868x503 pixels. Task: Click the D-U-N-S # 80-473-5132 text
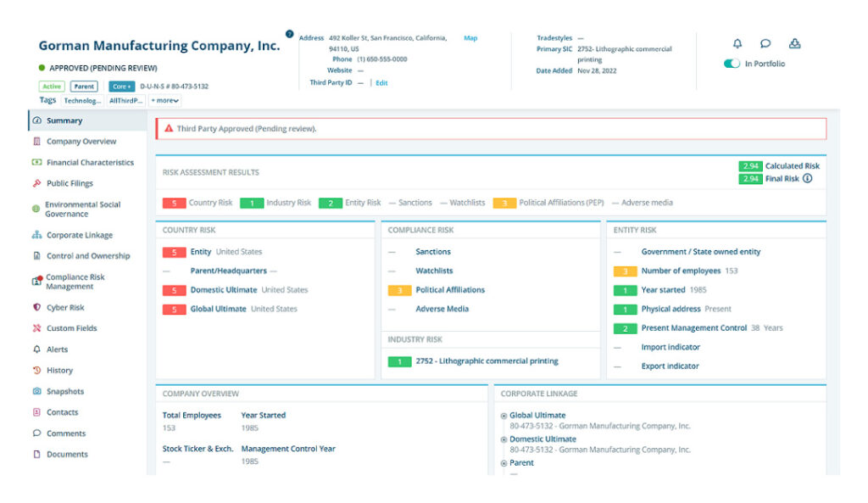pos(175,87)
